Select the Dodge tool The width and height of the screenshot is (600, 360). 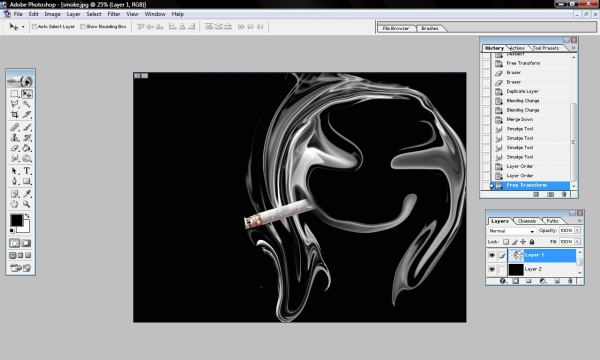[x=27, y=158]
